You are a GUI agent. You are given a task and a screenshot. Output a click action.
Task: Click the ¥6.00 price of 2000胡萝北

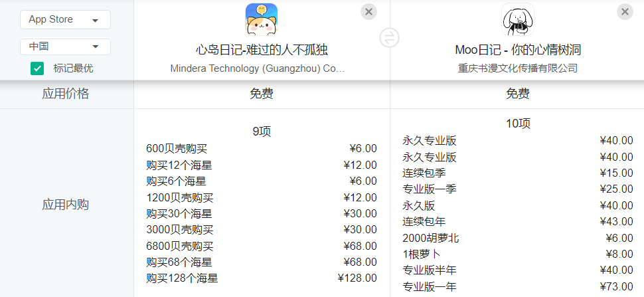point(619,238)
